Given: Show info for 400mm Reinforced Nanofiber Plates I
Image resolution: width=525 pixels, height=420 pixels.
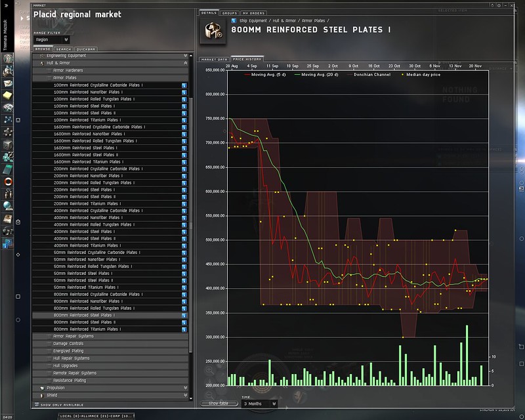Looking at the screenshot, I should 184,218.
